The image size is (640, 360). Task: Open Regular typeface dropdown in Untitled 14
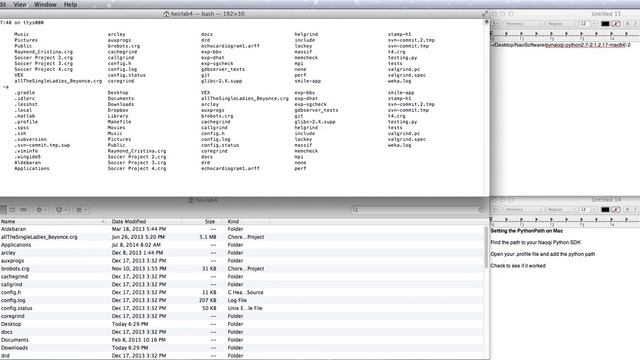[562, 209]
